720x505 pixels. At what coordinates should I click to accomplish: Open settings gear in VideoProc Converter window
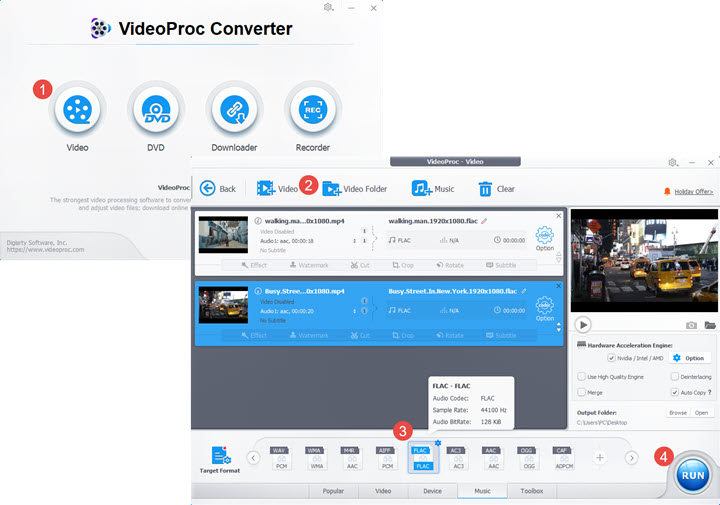(328, 7)
